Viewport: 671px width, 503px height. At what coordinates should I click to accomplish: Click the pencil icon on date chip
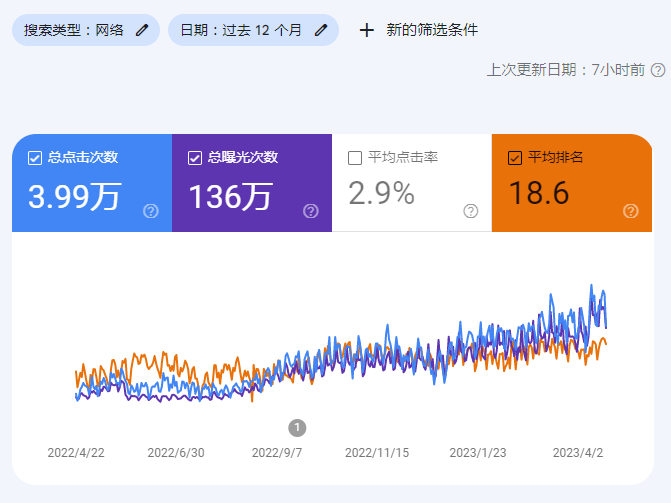[321, 30]
